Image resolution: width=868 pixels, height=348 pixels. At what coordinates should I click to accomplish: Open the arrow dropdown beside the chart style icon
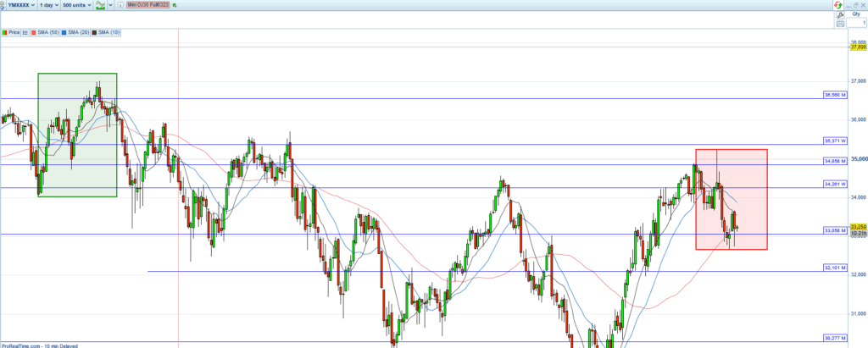tap(108, 5)
